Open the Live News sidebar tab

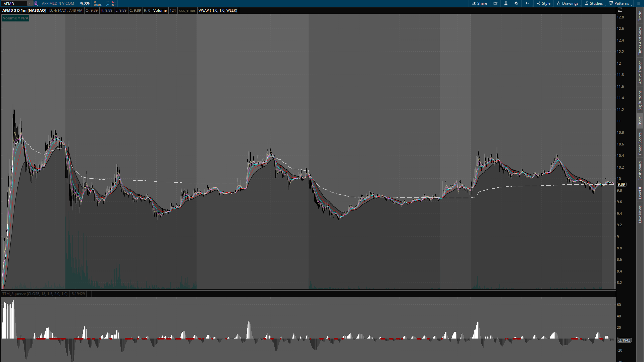coord(640,214)
